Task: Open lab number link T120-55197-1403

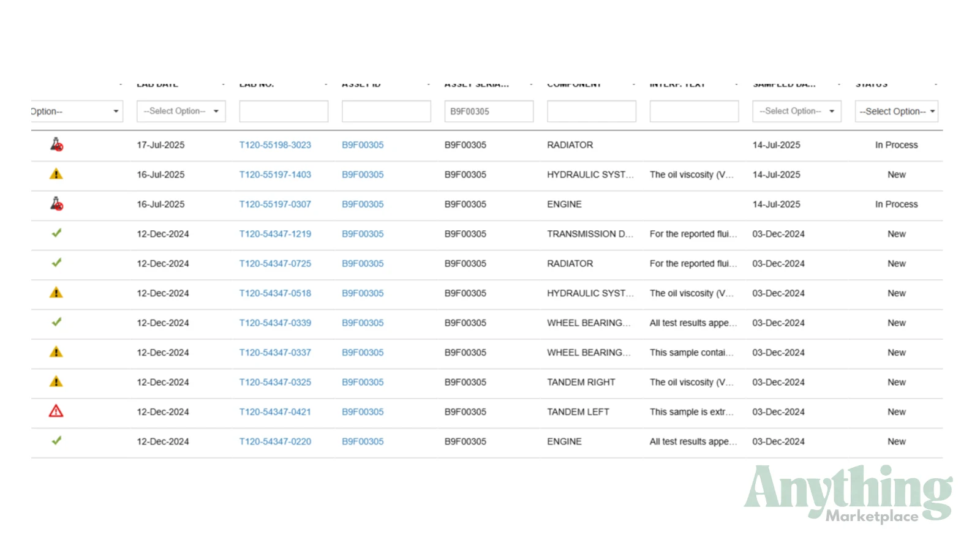Action: 275,174
